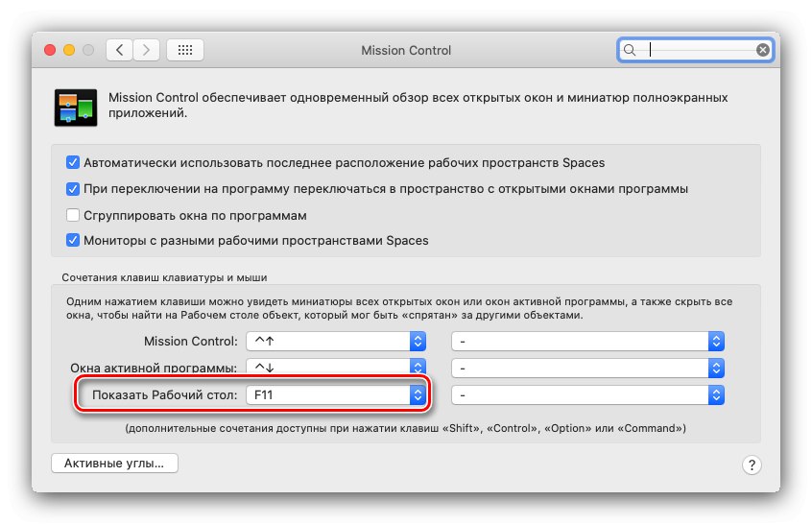Enable grouping windows by program

pos(73,215)
